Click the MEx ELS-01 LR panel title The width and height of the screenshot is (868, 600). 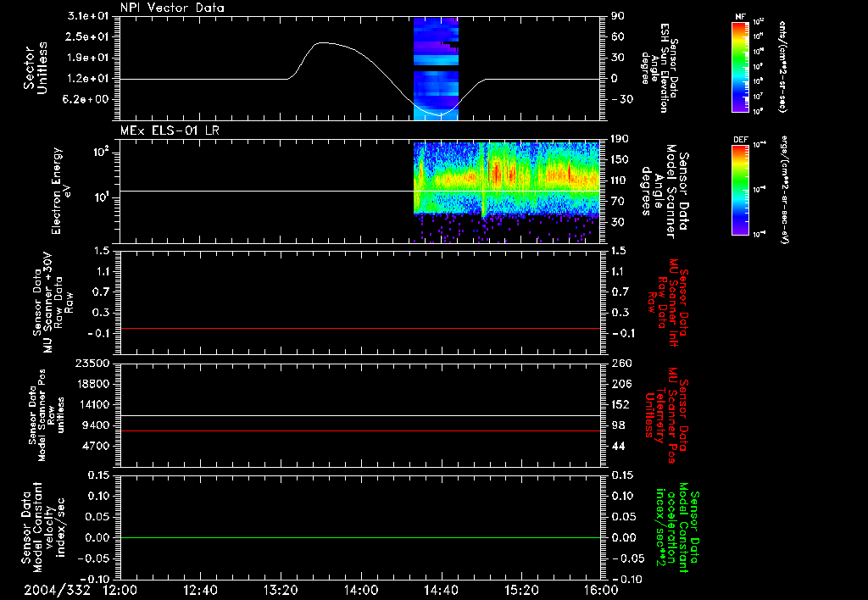(170, 131)
